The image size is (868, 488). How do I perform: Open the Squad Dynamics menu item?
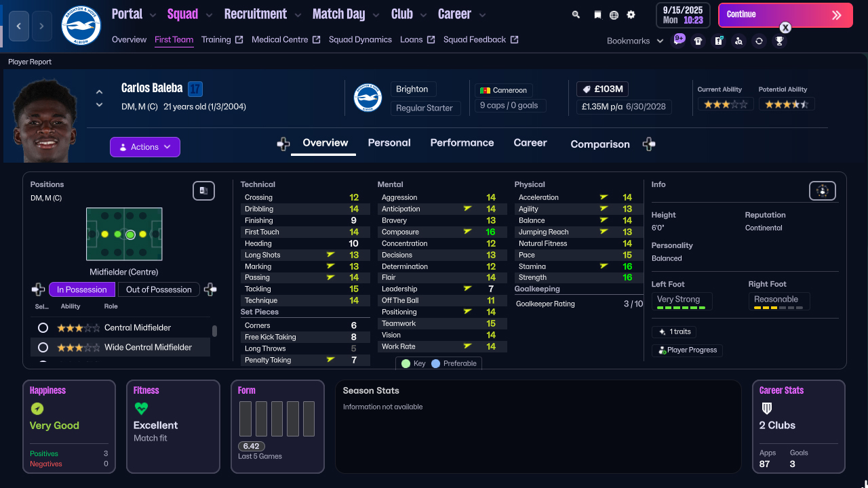coord(360,39)
